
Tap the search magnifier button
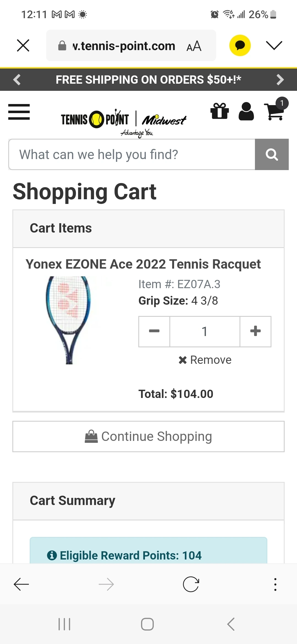(x=272, y=154)
